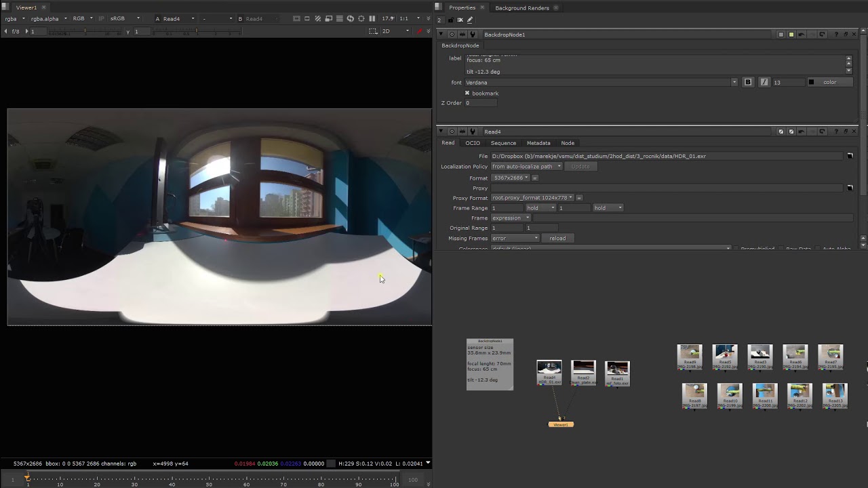Click the file browse icon beside File path
The height and width of the screenshot is (488, 868).
(x=850, y=156)
